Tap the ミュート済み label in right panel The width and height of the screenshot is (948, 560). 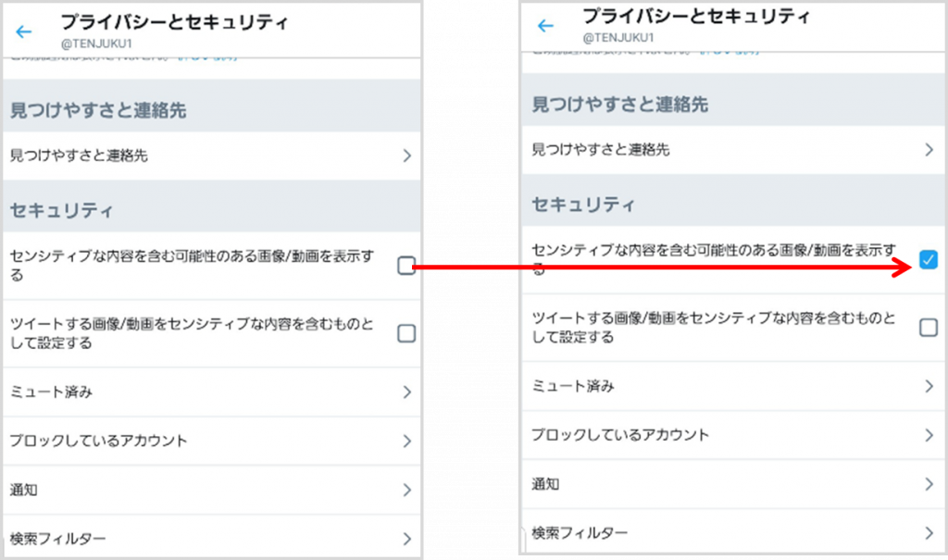(572, 386)
